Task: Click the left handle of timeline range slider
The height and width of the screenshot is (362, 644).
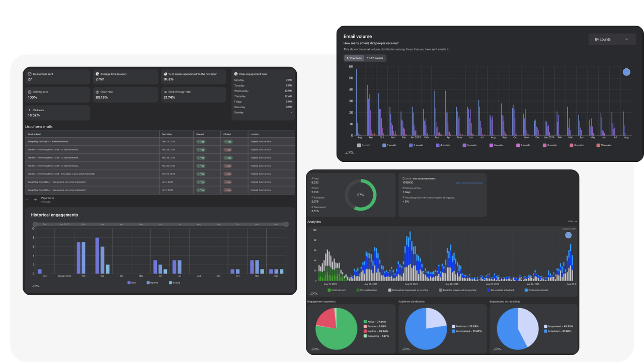Action: point(35,224)
